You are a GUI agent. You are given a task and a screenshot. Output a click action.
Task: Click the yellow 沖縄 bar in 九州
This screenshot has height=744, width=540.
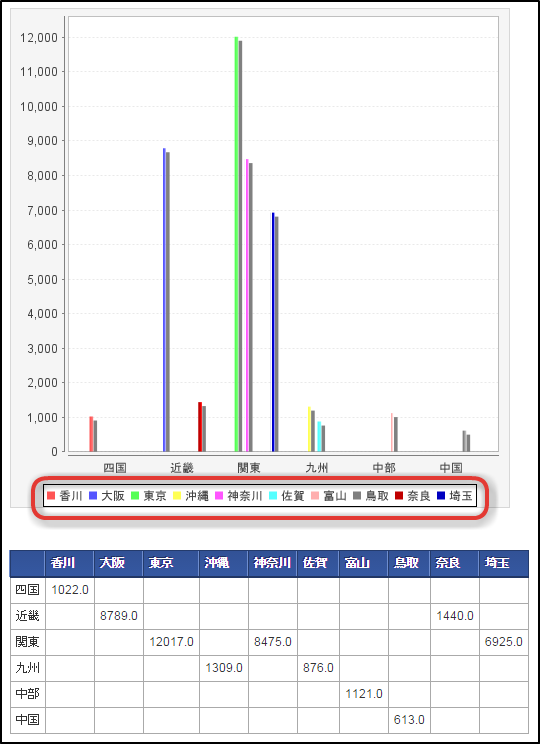[x=309, y=429]
